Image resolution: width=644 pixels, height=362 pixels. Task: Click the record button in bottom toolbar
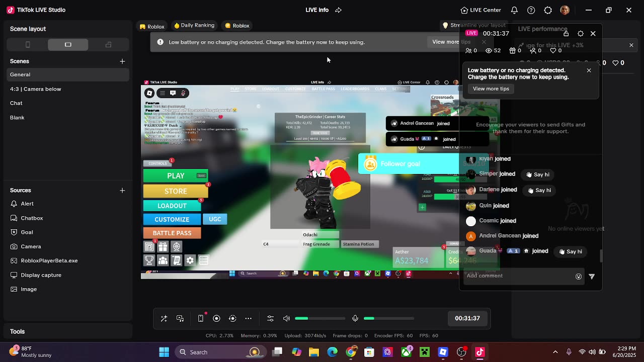tap(216, 318)
